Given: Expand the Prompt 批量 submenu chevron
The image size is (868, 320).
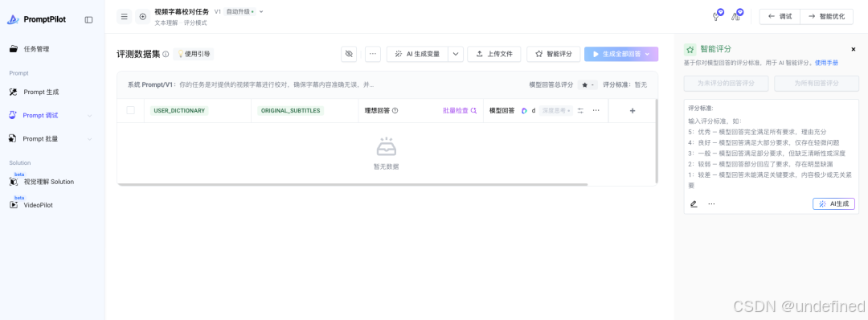Looking at the screenshot, I should point(90,139).
